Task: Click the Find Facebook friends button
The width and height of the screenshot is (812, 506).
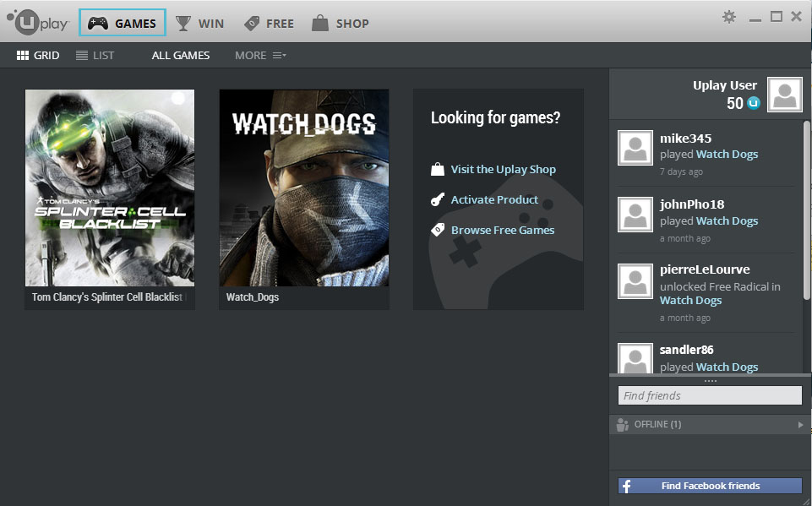Action: click(710, 486)
